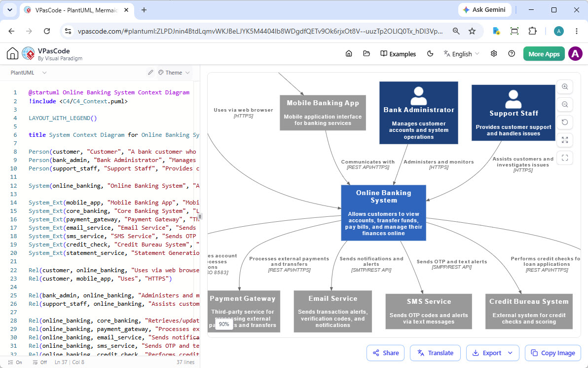Click line number 12 in the gutter

[13, 186]
